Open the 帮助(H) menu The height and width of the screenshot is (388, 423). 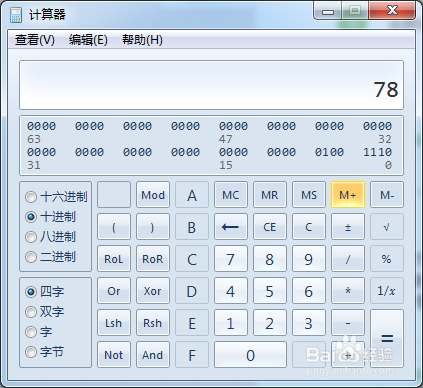tap(142, 40)
